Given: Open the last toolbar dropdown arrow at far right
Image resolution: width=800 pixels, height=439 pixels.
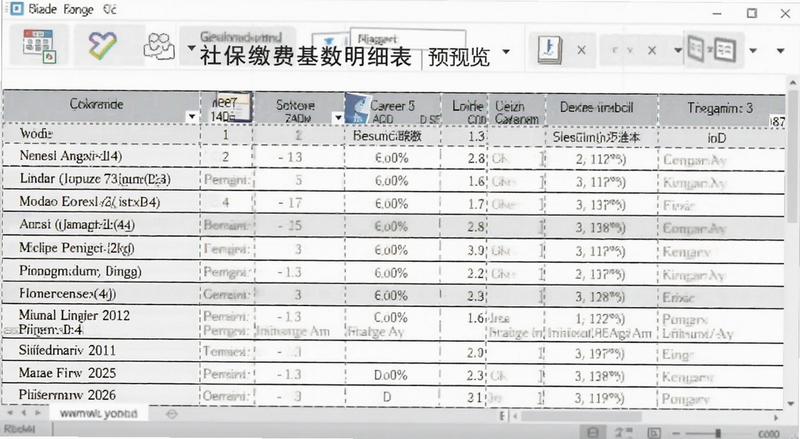Looking at the screenshot, I should coord(780,51).
